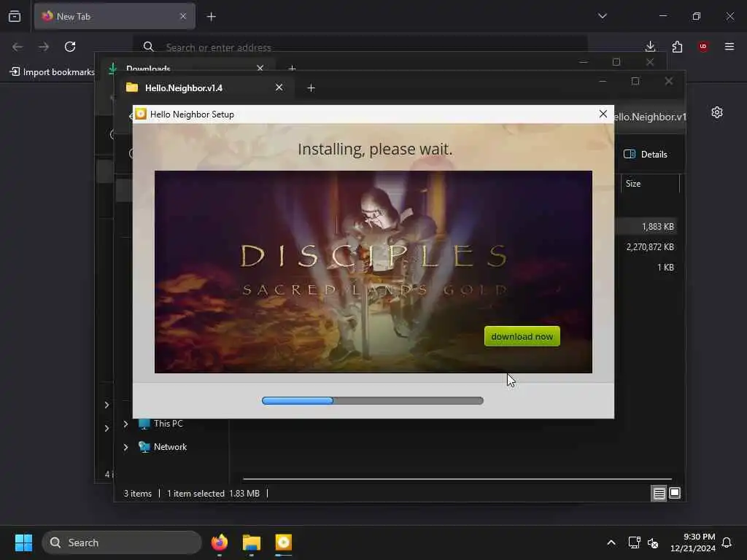
Task: Click the Firefox address search field
Action: click(x=360, y=47)
